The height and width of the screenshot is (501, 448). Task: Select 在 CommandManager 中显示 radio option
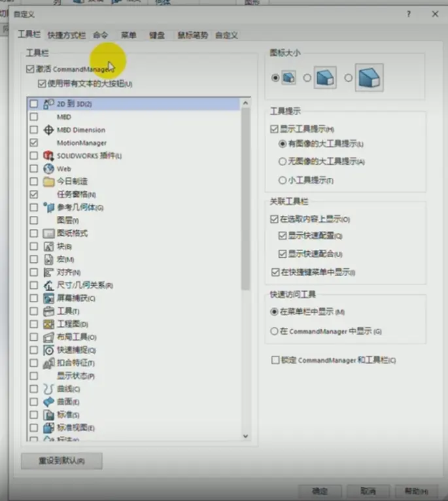(274, 332)
